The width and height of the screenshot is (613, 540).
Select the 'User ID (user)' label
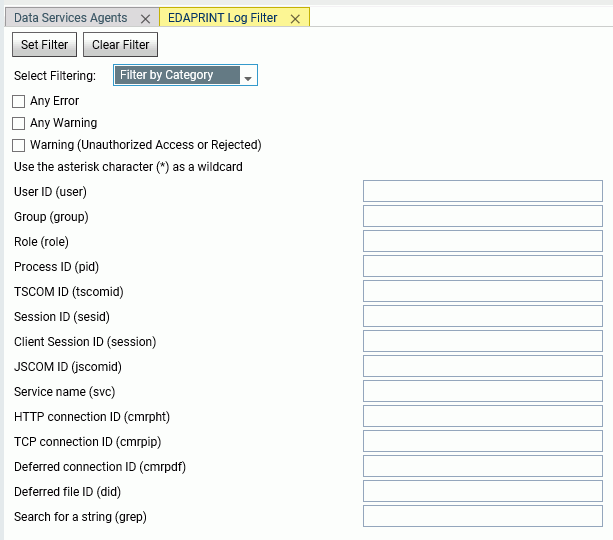(x=50, y=192)
